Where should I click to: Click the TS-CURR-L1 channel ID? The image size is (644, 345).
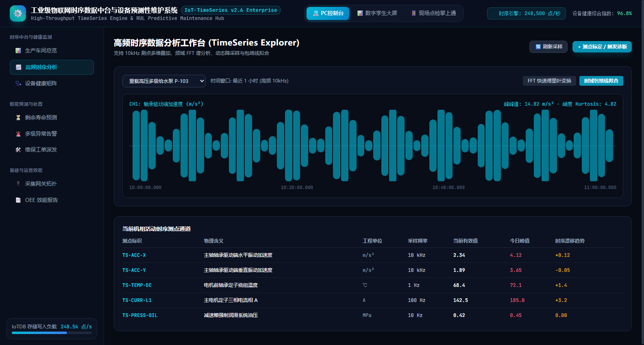[137, 300]
